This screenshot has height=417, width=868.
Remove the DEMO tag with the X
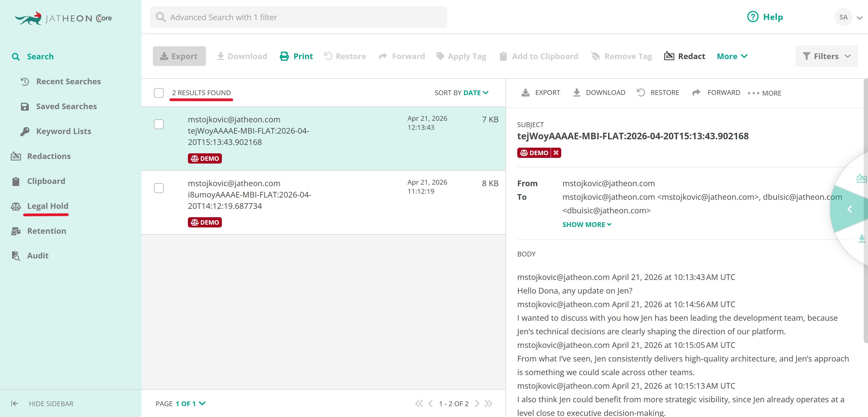[556, 153]
